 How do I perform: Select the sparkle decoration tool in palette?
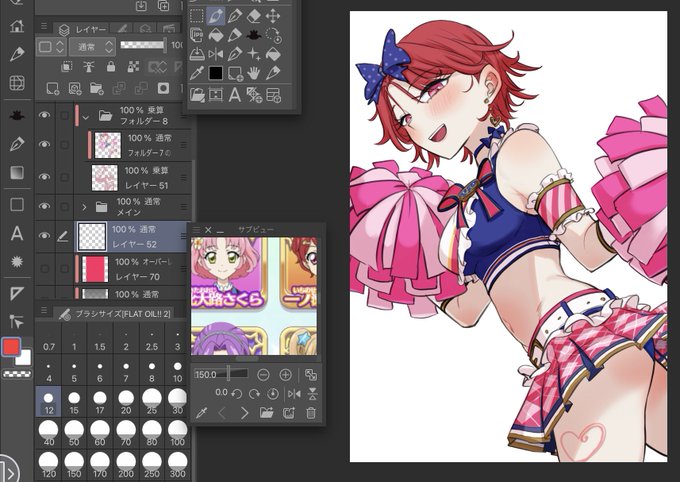(x=254, y=54)
